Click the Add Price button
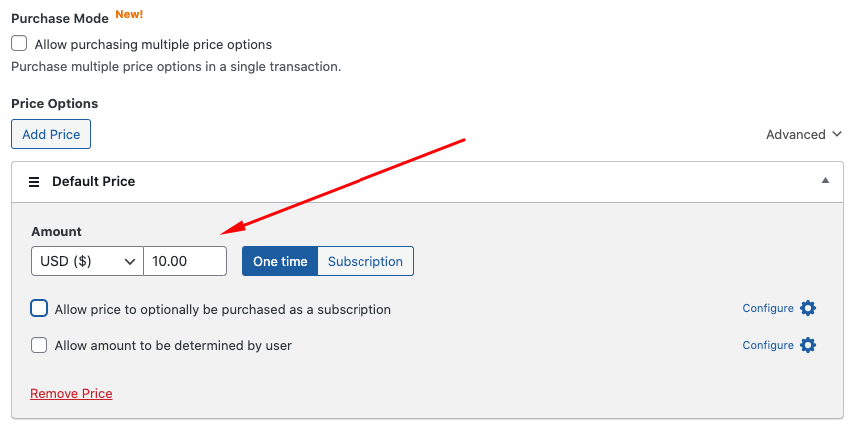Screen dimensions: 854x442 pyautogui.click(x=51, y=134)
